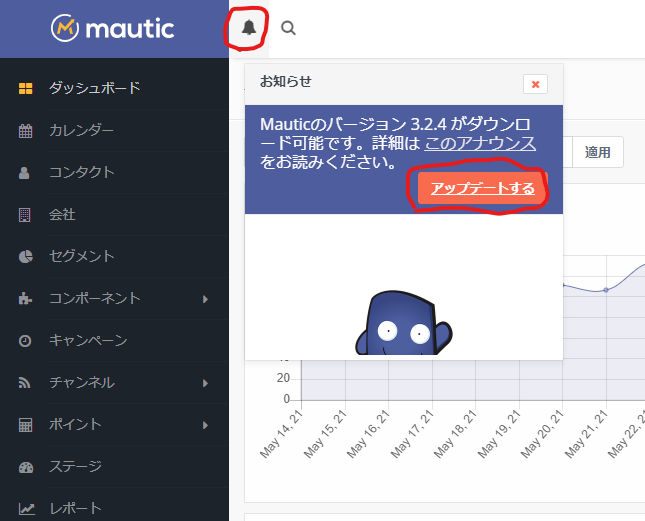Expand the ポイント submenu arrow
This screenshot has height=521, width=645.
pyautogui.click(x=204, y=425)
